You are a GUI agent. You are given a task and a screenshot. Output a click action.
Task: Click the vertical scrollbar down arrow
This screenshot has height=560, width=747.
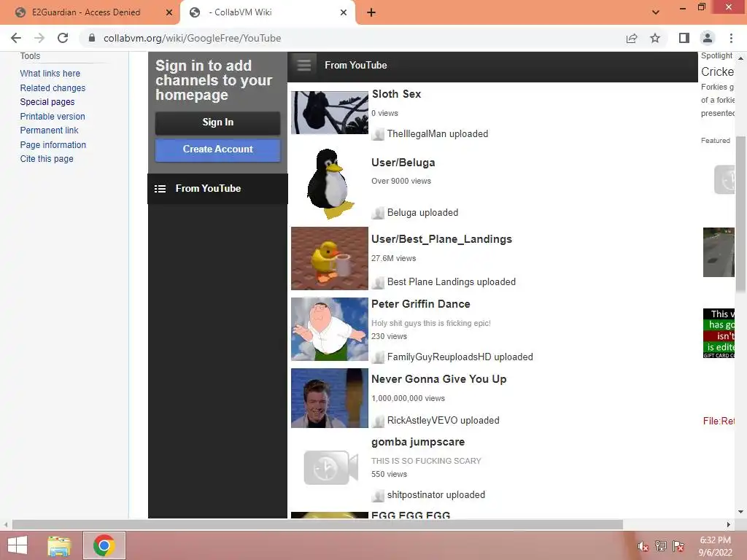pyautogui.click(x=740, y=512)
